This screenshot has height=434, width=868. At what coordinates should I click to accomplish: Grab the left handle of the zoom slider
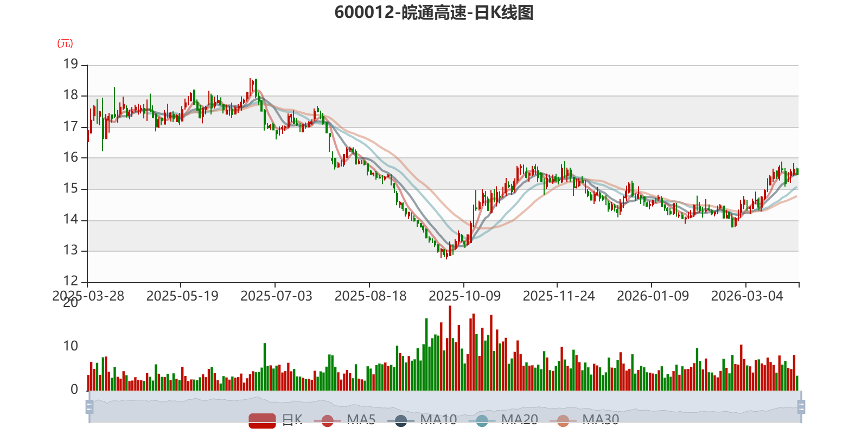pyautogui.click(x=90, y=406)
